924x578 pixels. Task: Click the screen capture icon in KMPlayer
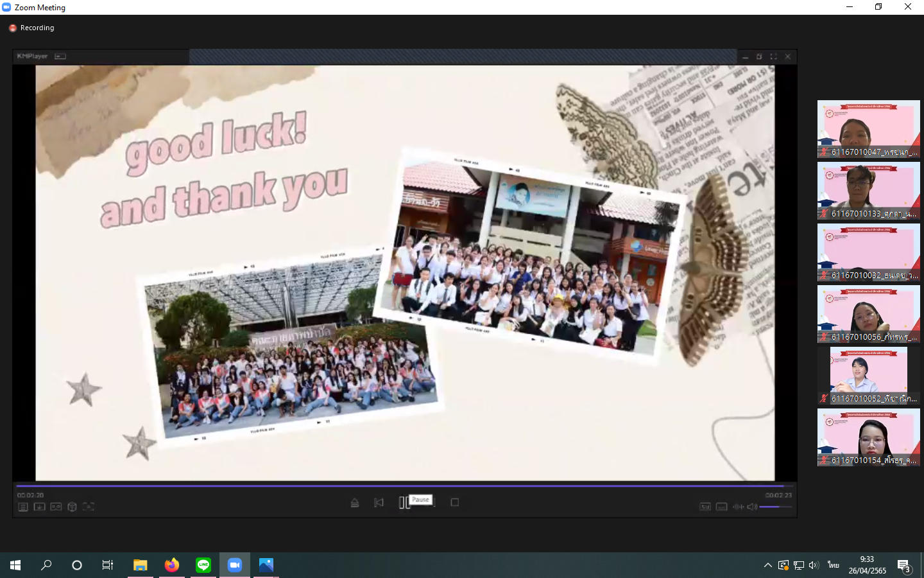tap(89, 507)
